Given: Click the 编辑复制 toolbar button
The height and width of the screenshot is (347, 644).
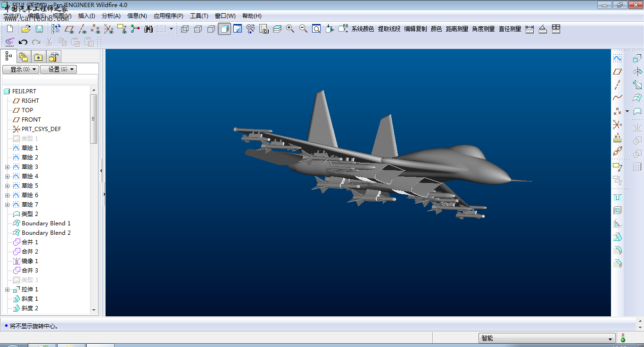Looking at the screenshot, I should click(415, 29).
